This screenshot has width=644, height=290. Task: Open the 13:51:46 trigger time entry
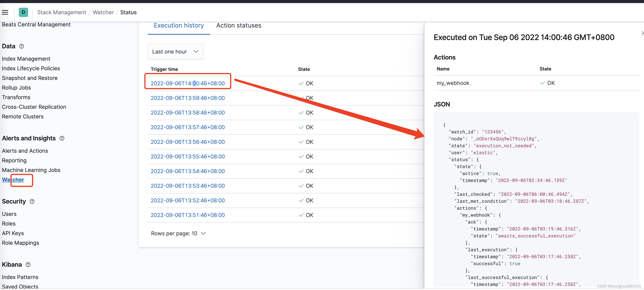tap(187, 215)
